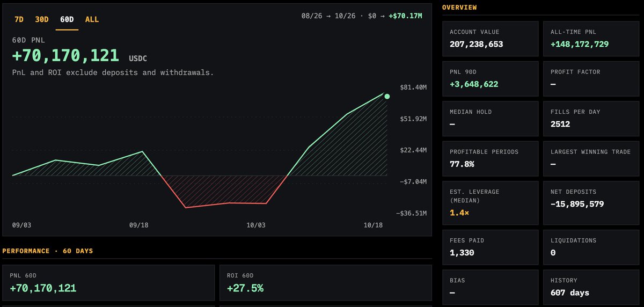Click the PERFORMANCE · 60 DAYS heading
The height and width of the screenshot is (307, 644).
pos(48,251)
